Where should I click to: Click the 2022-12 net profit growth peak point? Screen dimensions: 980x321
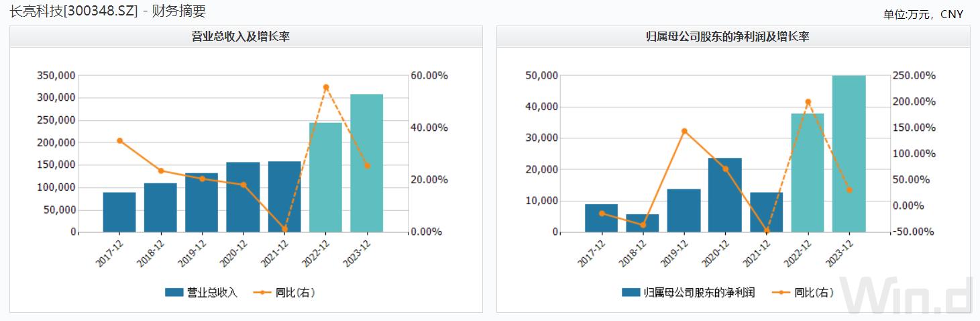point(808,102)
